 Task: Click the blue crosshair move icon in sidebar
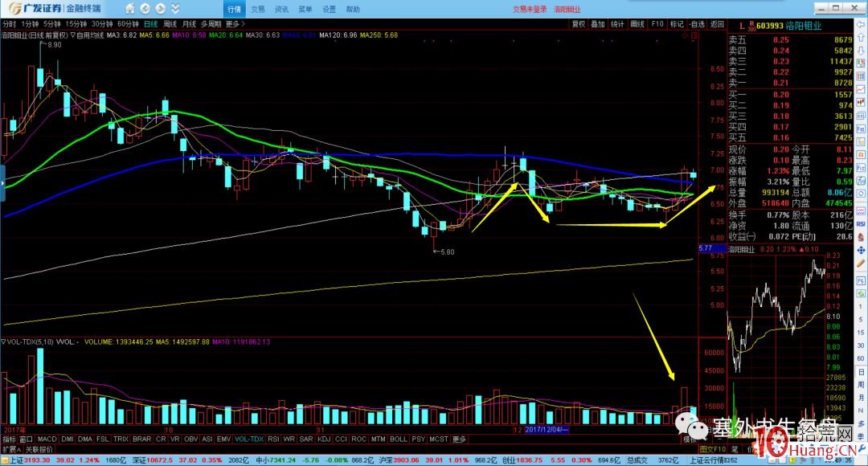[862, 251]
